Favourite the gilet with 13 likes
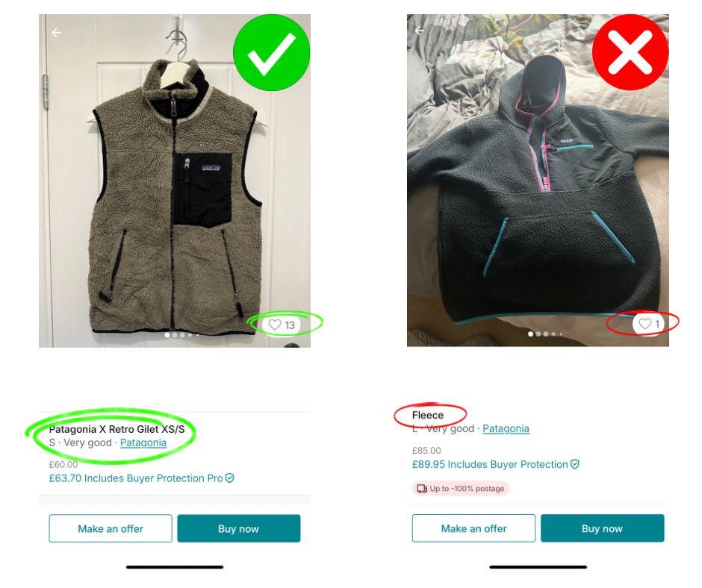The height and width of the screenshot is (588, 702). point(281,325)
